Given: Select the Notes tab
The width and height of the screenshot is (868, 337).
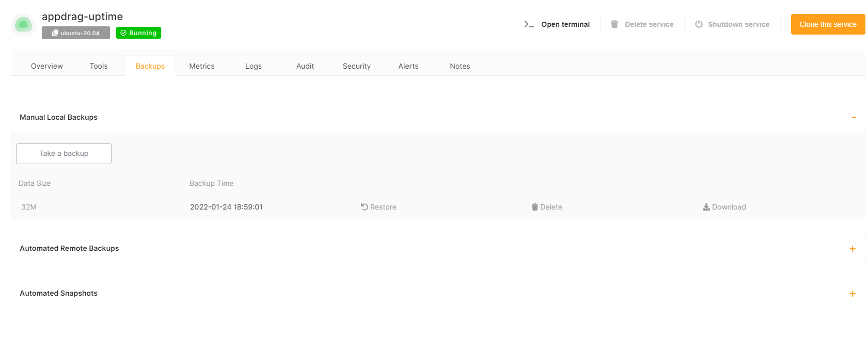Looking at the screenshot, I should click(460, 66).
